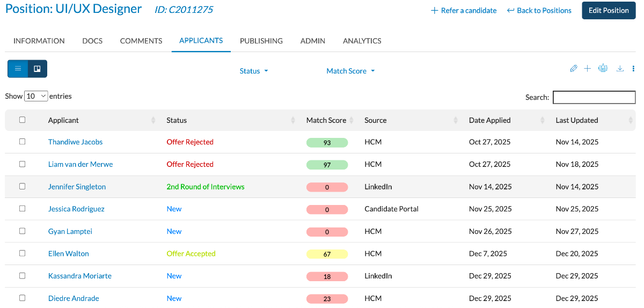Open applicant Gyan Lamptei
Viewport: 644px width, 308px height.
pos(70,231)
